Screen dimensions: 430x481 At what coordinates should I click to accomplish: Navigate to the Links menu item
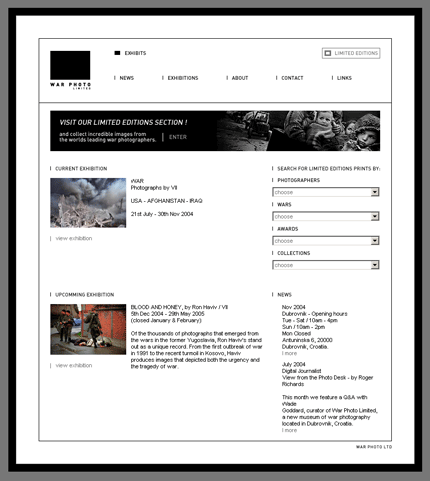(x=344, y=78)
